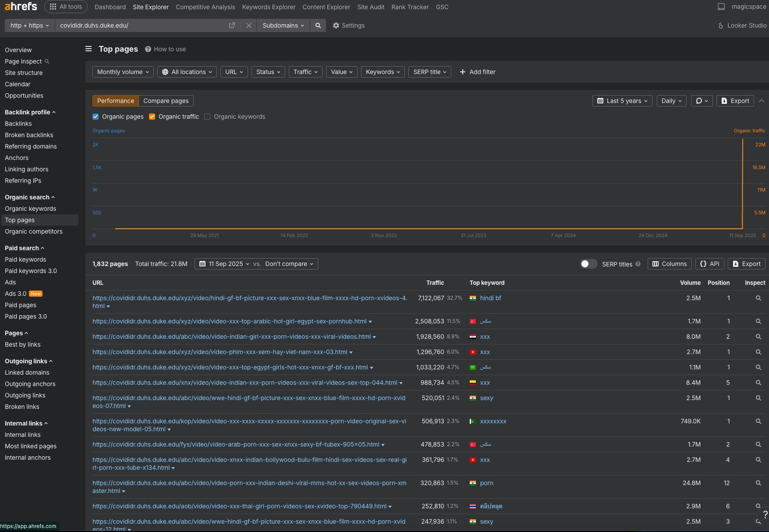The height and width of the screenshot is (532, 769).
Task: Change the Daily granularity dropdown
Action: [671, 101]
